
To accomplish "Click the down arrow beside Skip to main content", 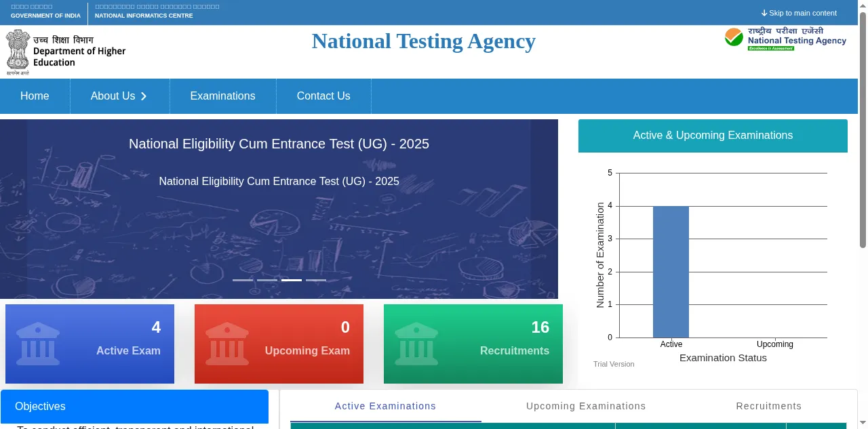I will point(764,13).
